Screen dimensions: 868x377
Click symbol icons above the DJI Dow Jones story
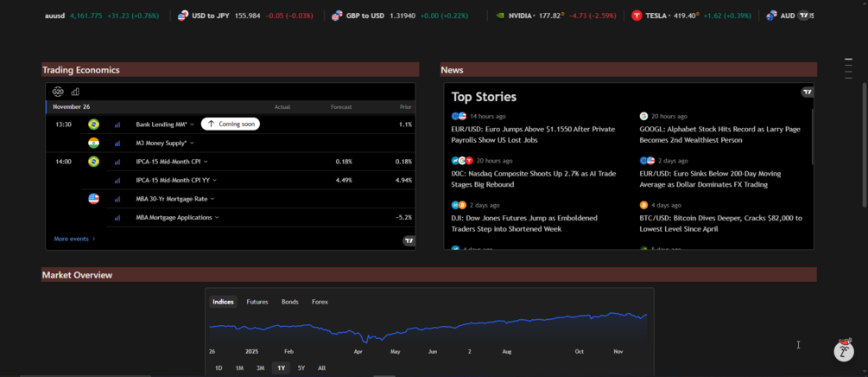pos(459,205)
